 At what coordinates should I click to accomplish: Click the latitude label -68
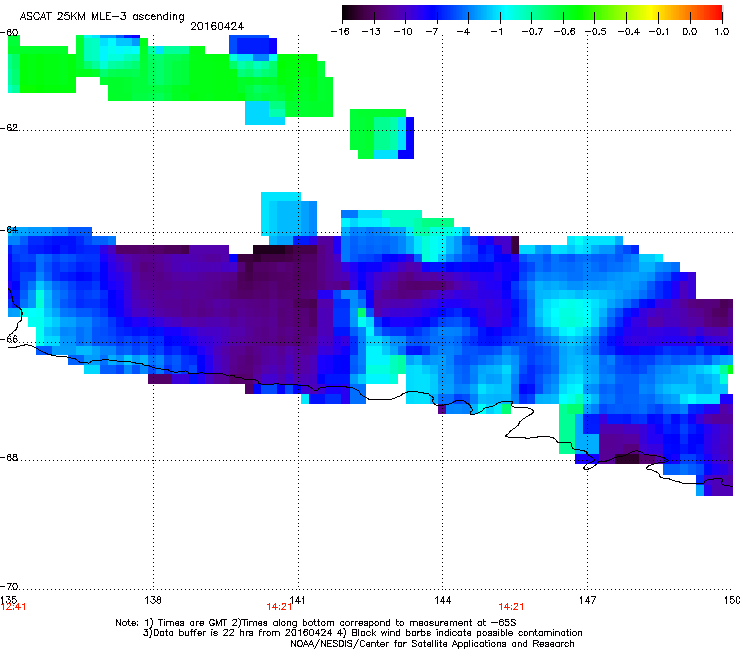tap(9, 458)
